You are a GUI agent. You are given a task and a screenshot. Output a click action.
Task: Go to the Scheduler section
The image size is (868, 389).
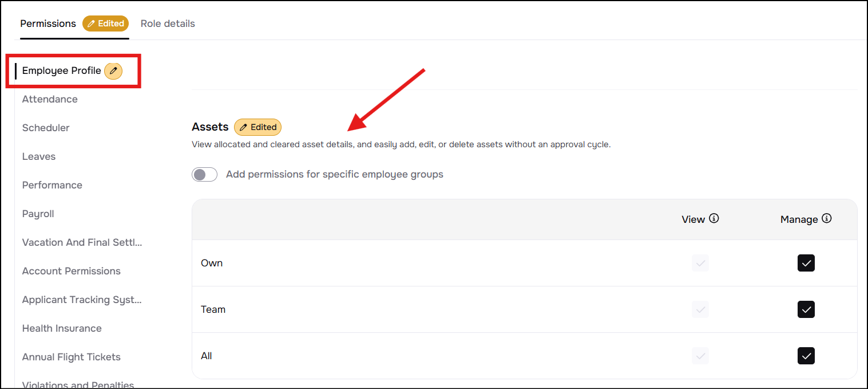[46, 128]
